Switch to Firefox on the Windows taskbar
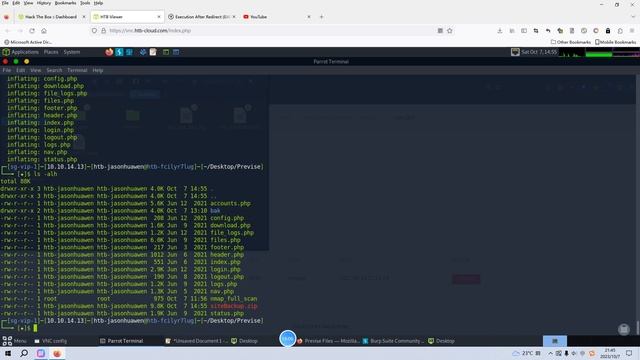 pyautogui.click(x=57, y=353)
